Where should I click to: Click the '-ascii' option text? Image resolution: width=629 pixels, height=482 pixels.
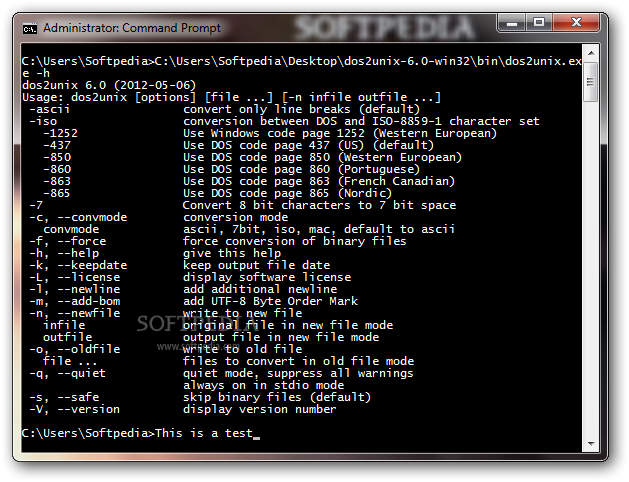point(50,109)
